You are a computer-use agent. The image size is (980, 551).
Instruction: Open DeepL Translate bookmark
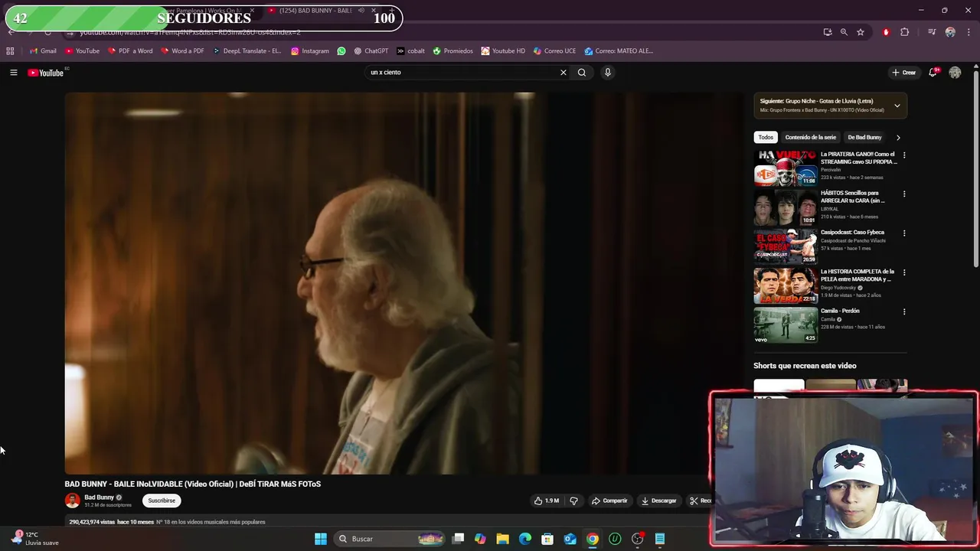point(247,51)
